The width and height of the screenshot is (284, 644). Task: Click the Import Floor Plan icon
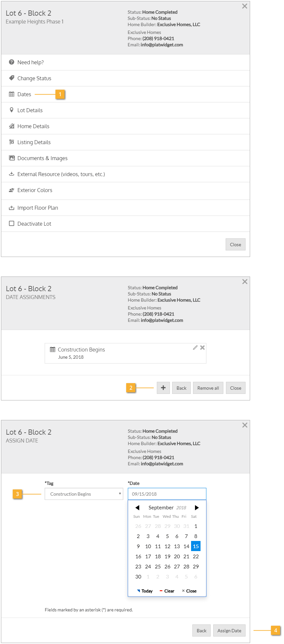pos(11,208)
